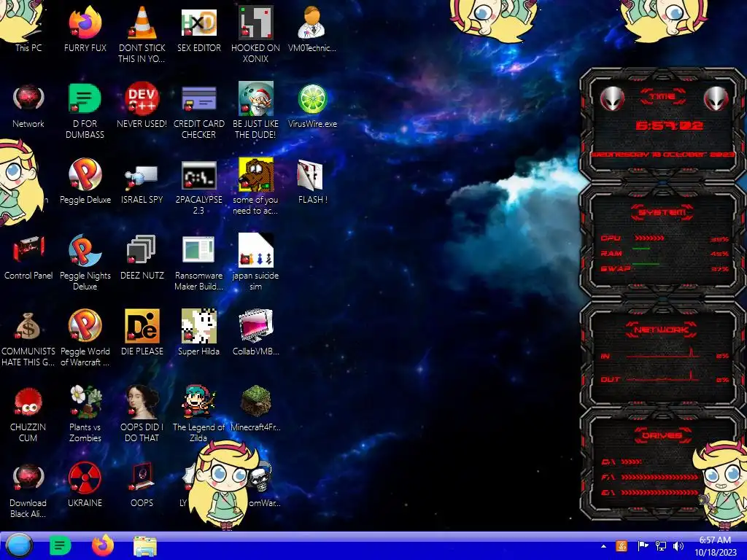Select the RAM usage bar in System widget
This screenshot has height=560, width=747.
(x=640, y=249)
